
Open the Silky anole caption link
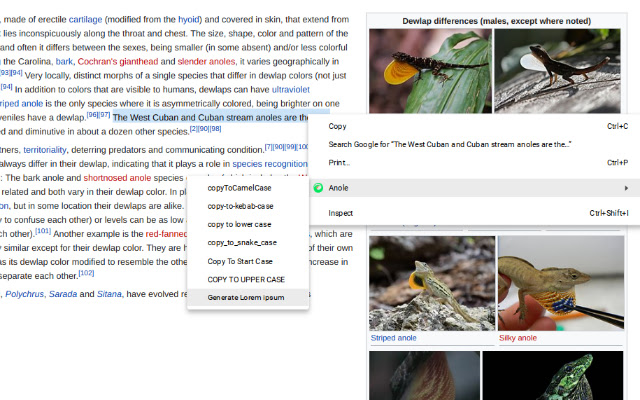pyautogui.click(x=518, y=338)
